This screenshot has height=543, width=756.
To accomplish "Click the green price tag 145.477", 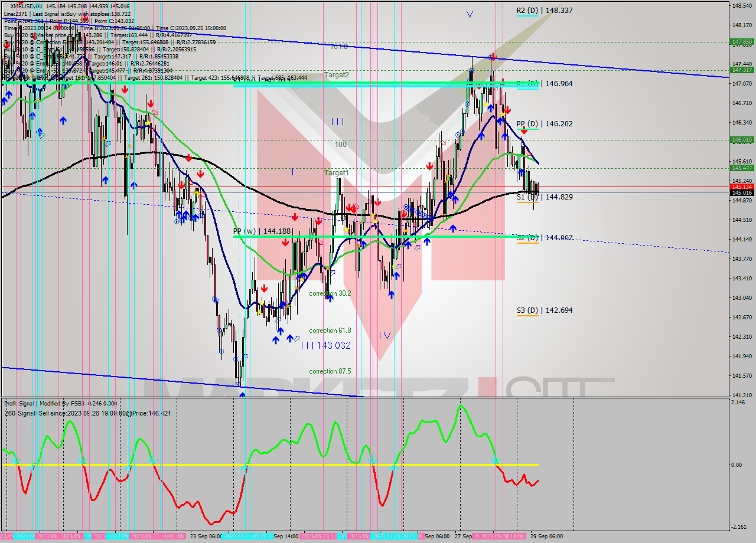I will coord(742,168).
